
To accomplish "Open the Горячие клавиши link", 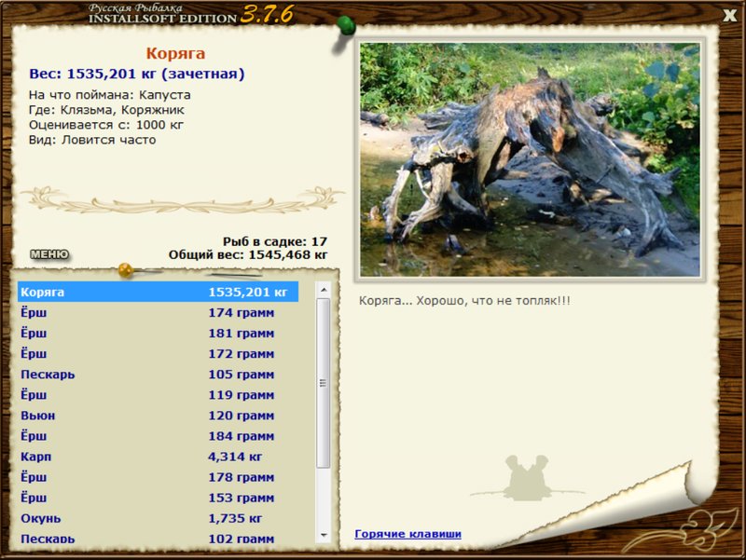I will pos(408,534).
